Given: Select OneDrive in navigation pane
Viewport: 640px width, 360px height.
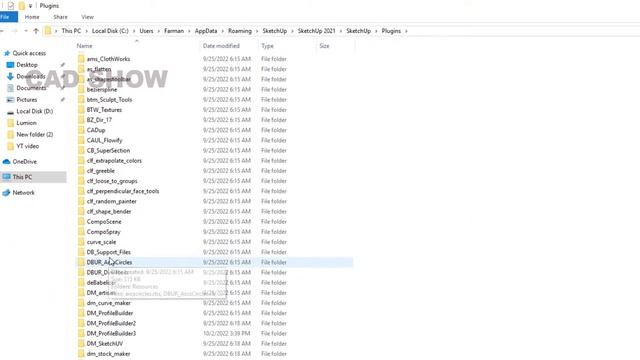Looking at the screenshot, I should (24, 162).
